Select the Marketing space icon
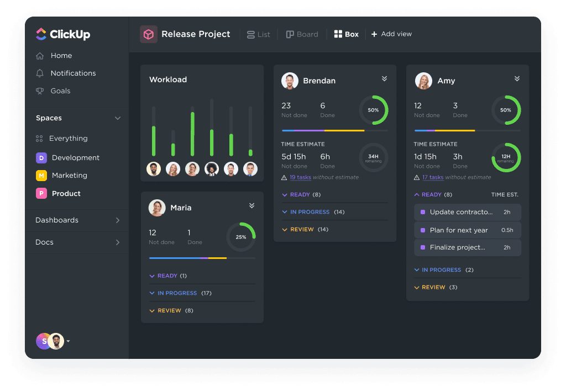Image resolution: width=566 pixels, height=392 pixels. (41, 175)
